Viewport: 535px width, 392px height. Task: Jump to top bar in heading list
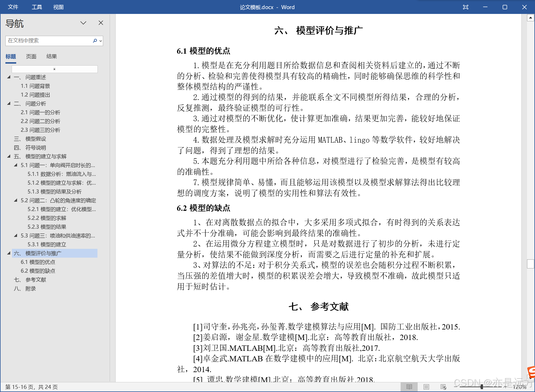coord(55,69)
